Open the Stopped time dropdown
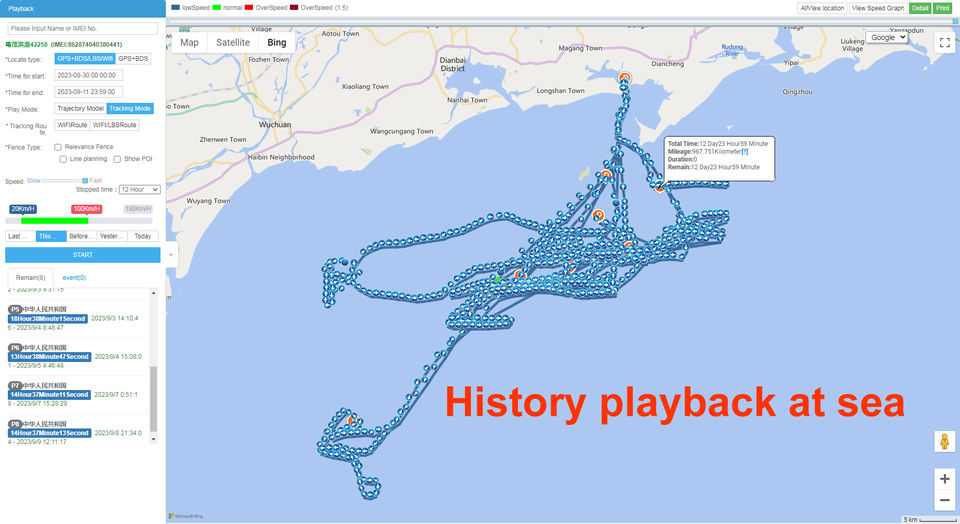The height and width of the screenshot is (524, 960). pos(139,189)
